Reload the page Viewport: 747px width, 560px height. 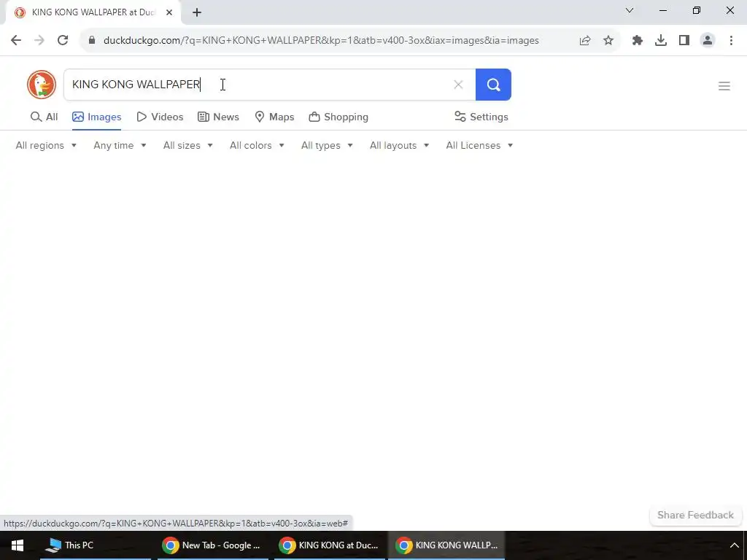[x=63, y=41]
